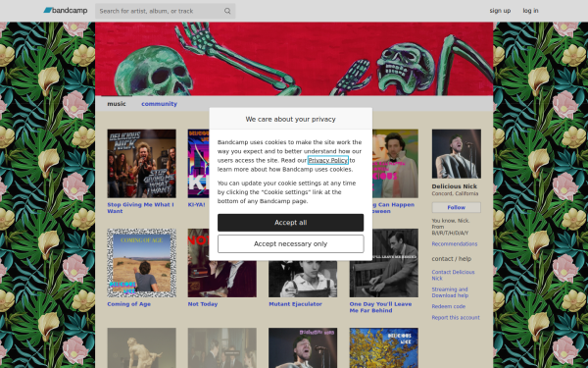This screenshot has height=368, width=588.
Task: Open One Day You'll Leave Me Far Behind link
Action: (380, 307)
